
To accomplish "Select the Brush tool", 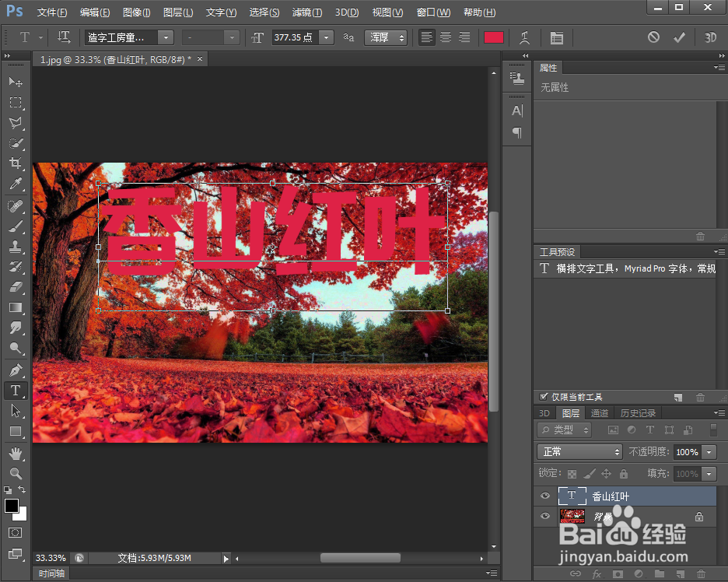I will (16, 226).
